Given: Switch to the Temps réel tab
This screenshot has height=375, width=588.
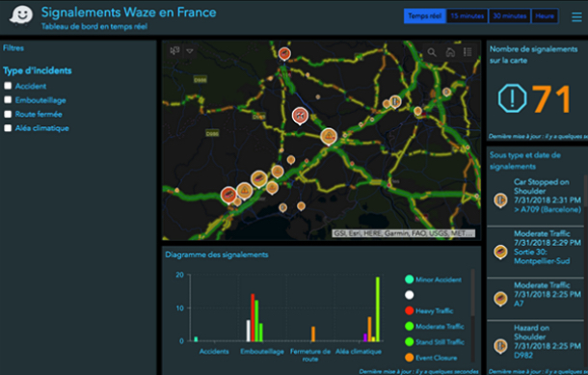Looking at the screenshot, I should [x=424, y=15].
